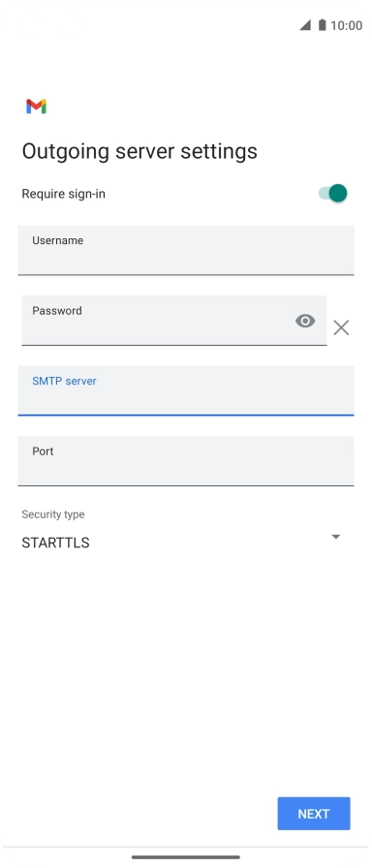The height and width of the screenshot is (868, 372).
Task: Tap the Require sign-in label text
Action: (x=63, y=194)
